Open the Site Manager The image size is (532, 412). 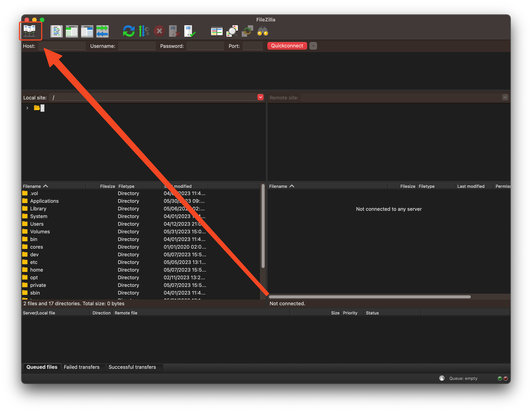click(30, 31)
